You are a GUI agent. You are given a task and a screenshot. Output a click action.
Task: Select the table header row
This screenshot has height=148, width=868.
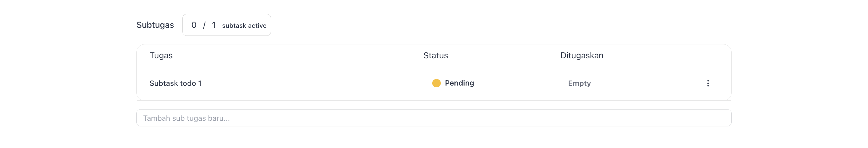point(434,55)
